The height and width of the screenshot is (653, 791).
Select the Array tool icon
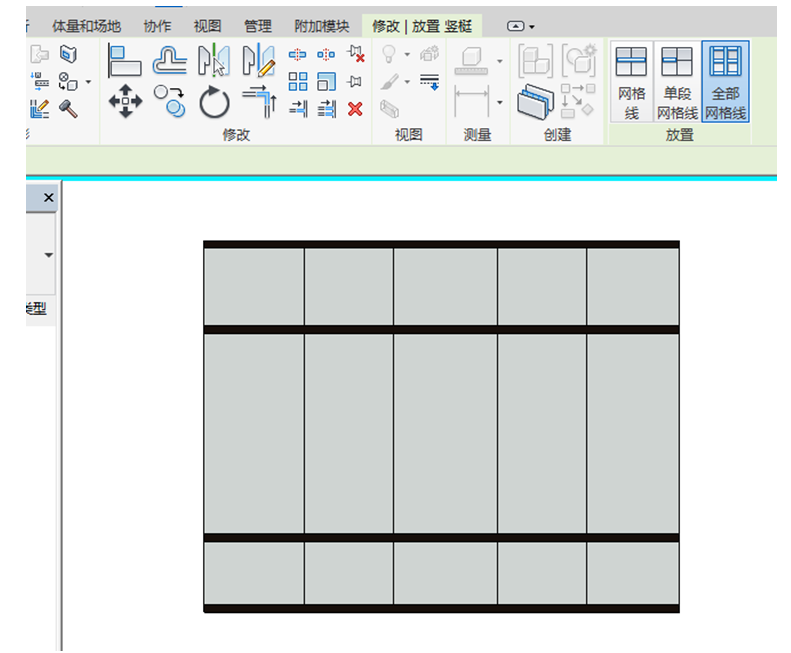pos(298,82)
